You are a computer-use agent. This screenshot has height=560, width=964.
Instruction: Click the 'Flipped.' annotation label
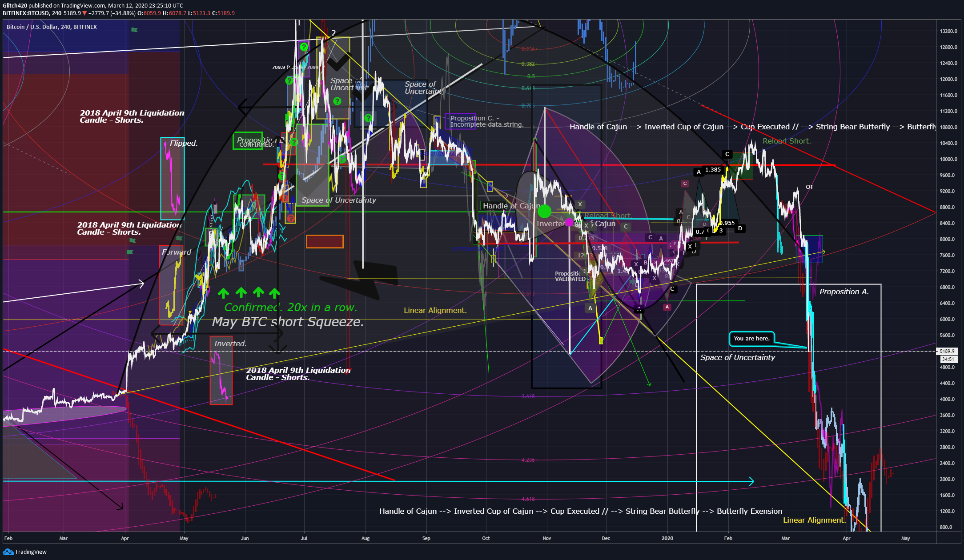[184, 143]
